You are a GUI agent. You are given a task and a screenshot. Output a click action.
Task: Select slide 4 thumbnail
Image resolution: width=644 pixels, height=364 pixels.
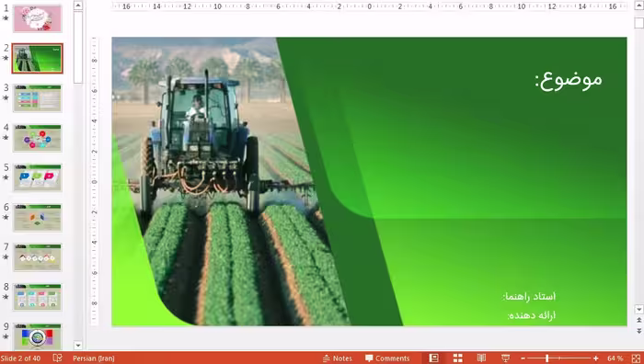(38, 138)
